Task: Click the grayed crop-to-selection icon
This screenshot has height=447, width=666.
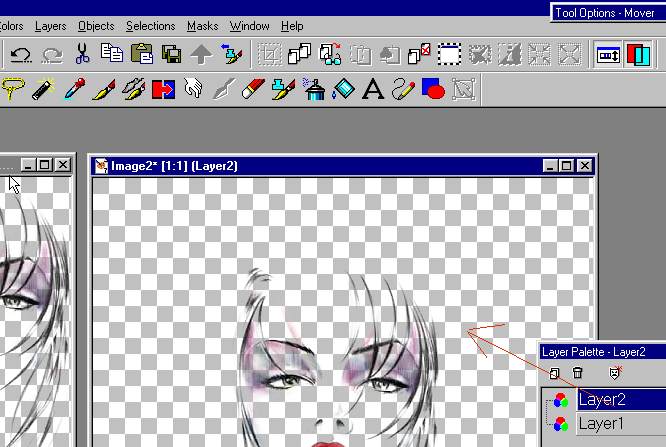Action: (270, 55)
